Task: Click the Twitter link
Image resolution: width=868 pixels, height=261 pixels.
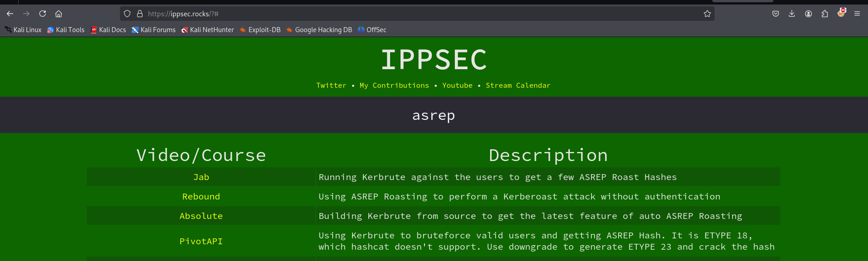Action: (331, 85)
